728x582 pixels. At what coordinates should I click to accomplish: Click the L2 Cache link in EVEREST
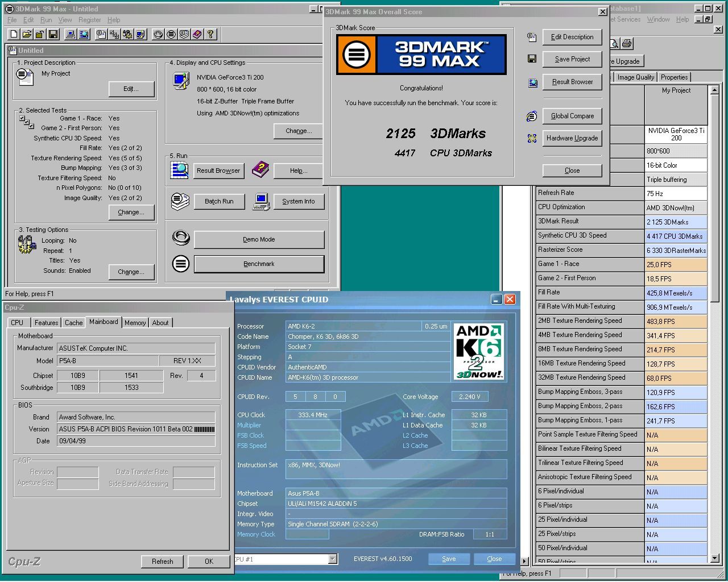point(415,435)
